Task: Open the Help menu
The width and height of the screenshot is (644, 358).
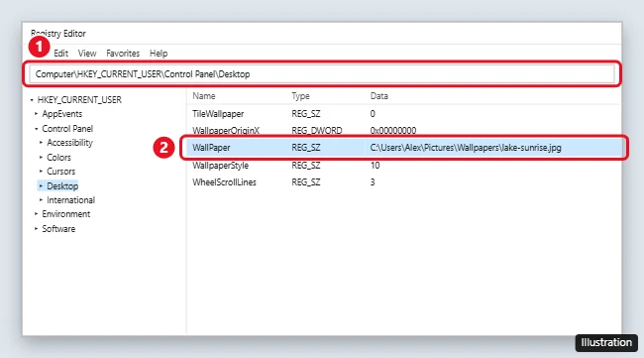Action: click(159, 54)
